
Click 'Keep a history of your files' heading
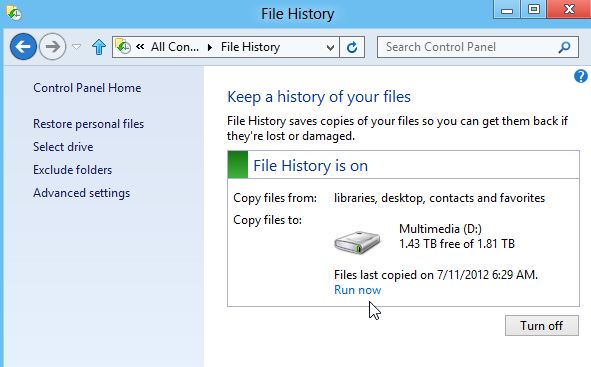click(319, 97)
